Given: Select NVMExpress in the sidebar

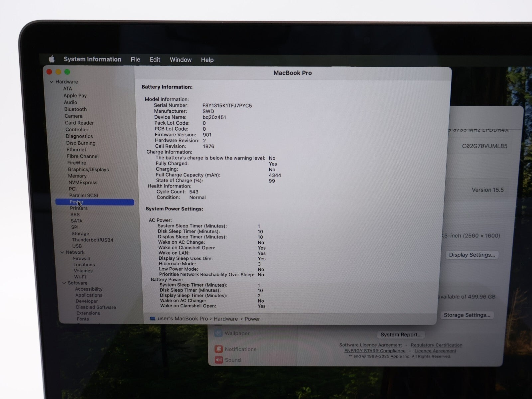Looking at the screenshot, I should coord(83,182).
